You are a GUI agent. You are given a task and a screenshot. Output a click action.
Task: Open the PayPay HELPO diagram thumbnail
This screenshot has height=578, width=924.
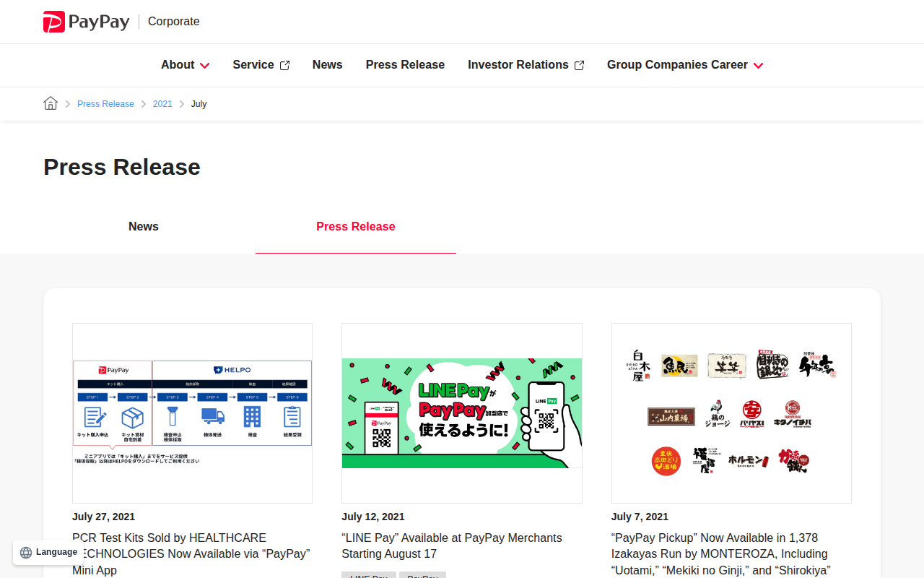click(x=192, y=413)
